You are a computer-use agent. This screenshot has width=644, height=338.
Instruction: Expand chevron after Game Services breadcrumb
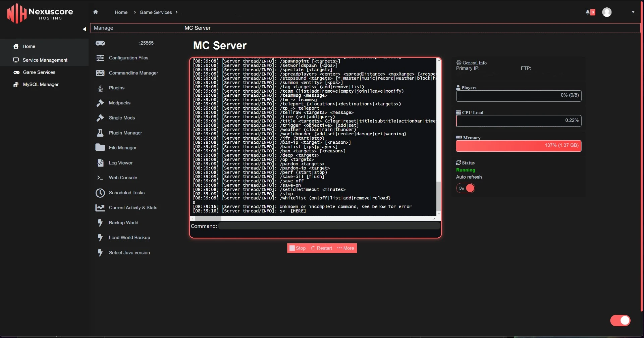point(177,12)
